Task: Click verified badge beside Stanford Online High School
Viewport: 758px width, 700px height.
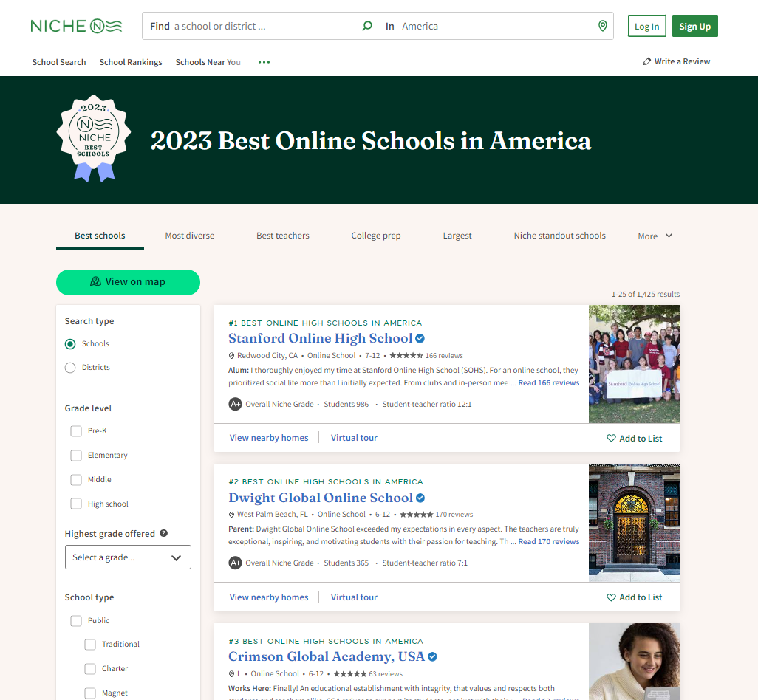Action: (420, 339)
